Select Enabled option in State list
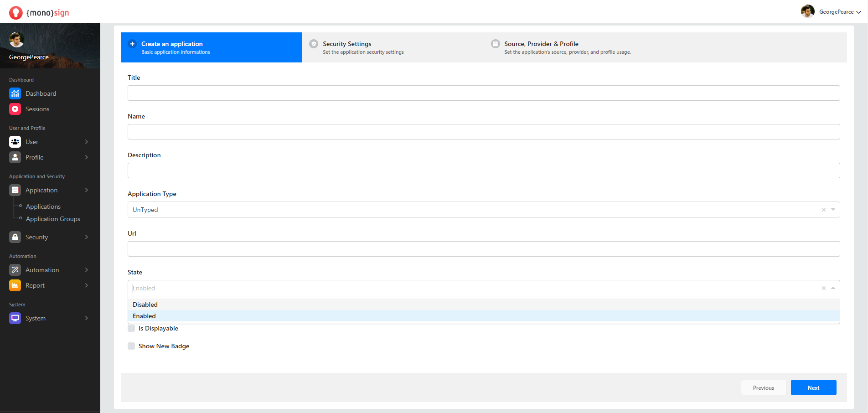Screen dimensions: 868x413 [145, 316]
